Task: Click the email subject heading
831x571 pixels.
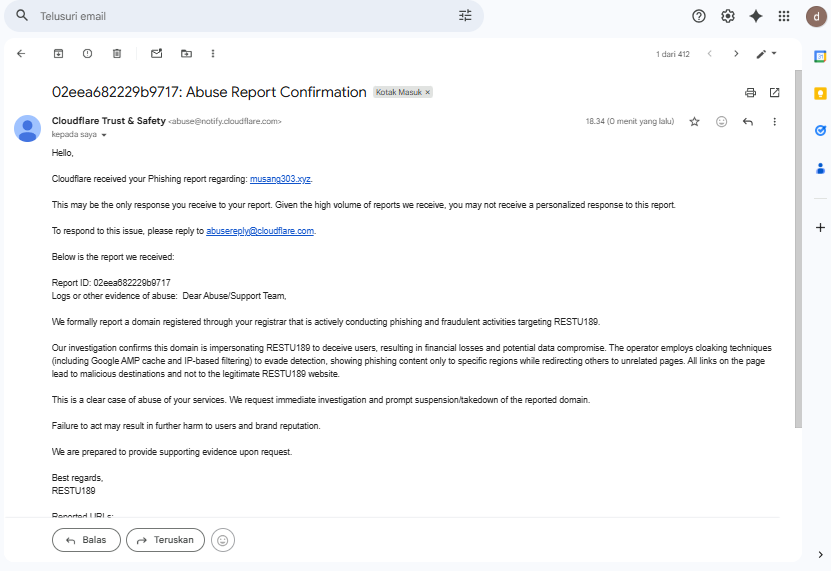Action: point(209,92)
